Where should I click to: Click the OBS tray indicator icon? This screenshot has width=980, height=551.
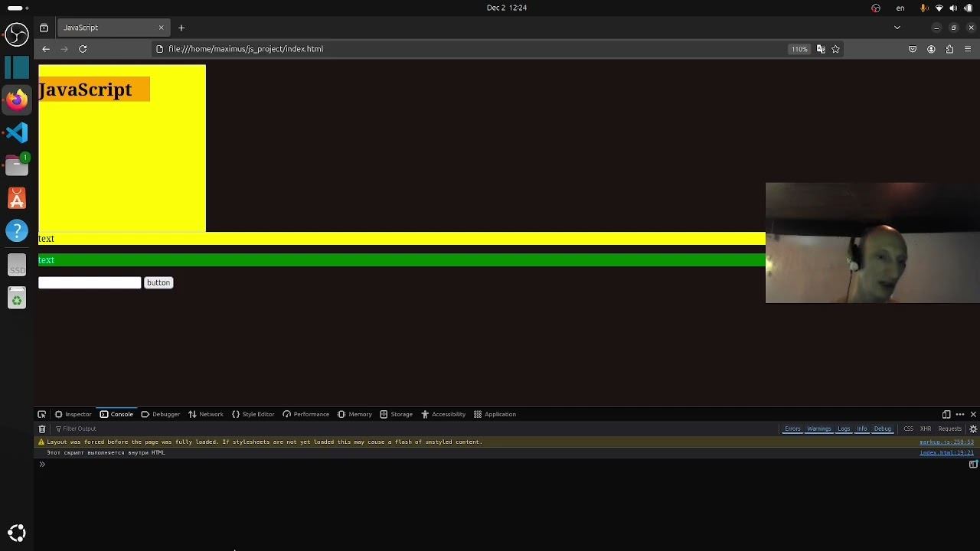click(x=876, y=8)
